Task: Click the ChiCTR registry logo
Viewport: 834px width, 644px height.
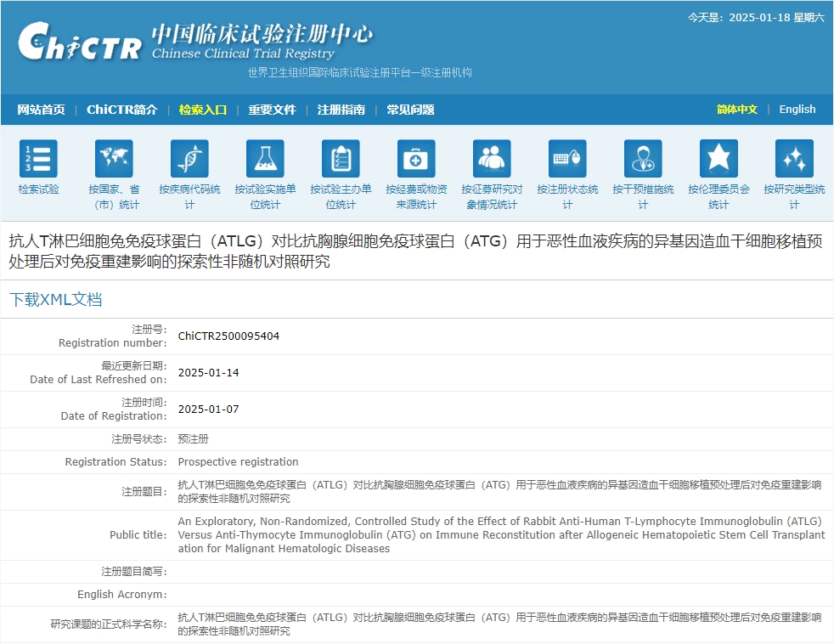Action: [x=81, y=42]
